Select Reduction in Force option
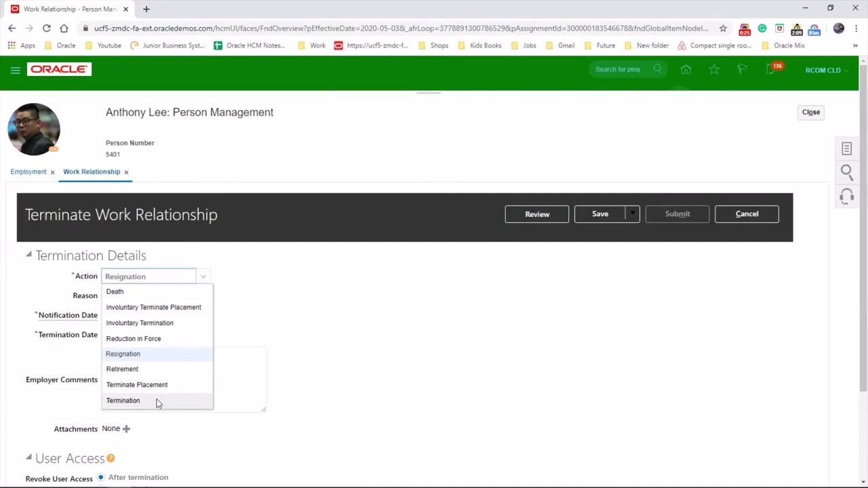Viewport: 868px width, 488px height. tap(157, 338)
